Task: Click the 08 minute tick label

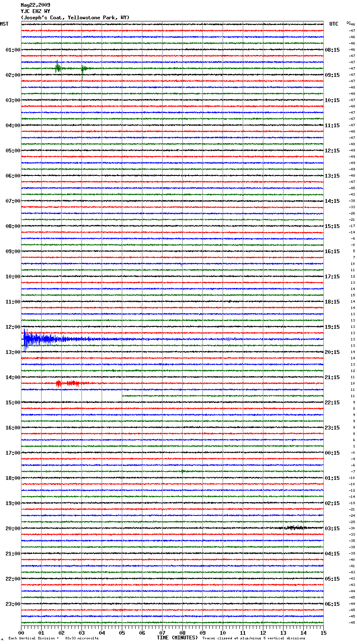Action: 182,633
